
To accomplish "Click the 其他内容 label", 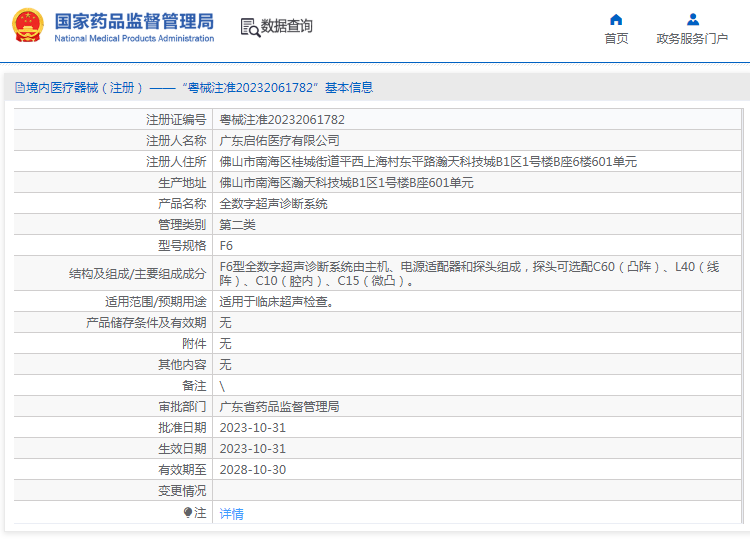I will [182, 365].
